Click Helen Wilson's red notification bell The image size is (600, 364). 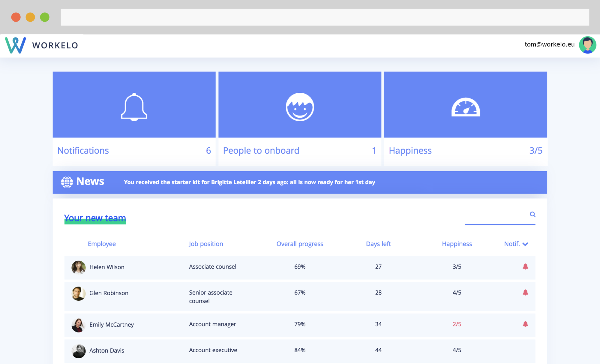click(525, 266)
